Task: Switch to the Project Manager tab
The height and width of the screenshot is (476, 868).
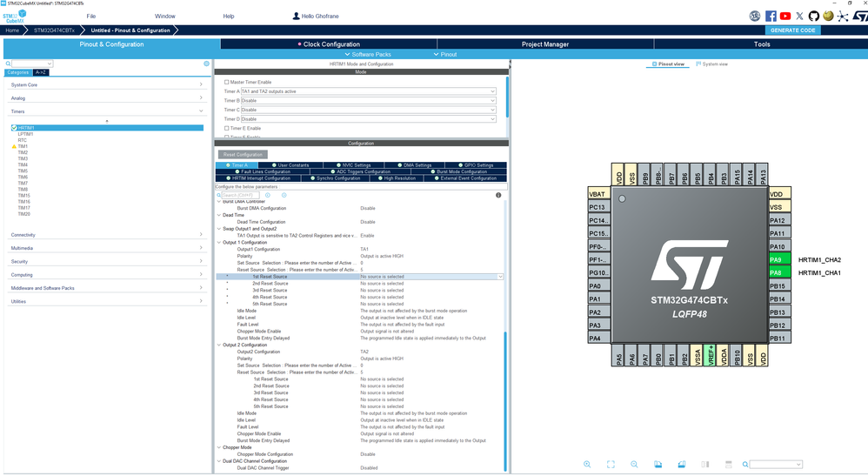Action: click(545, 44)
